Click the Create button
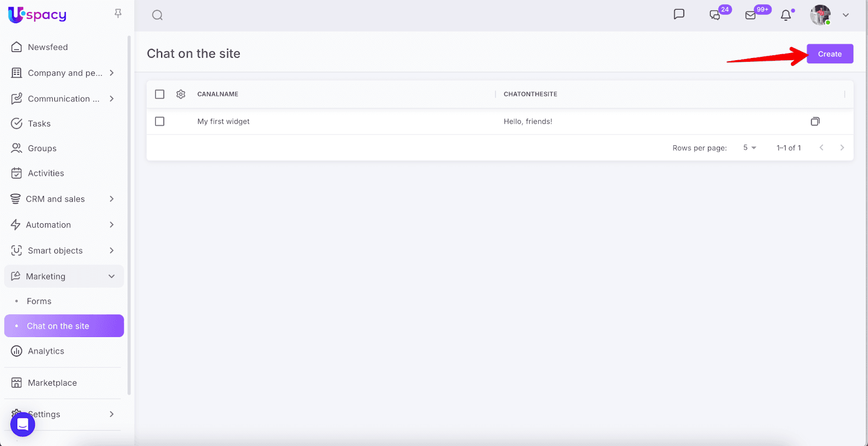Screen dimensions: 868x446 (x=829, y=54)
